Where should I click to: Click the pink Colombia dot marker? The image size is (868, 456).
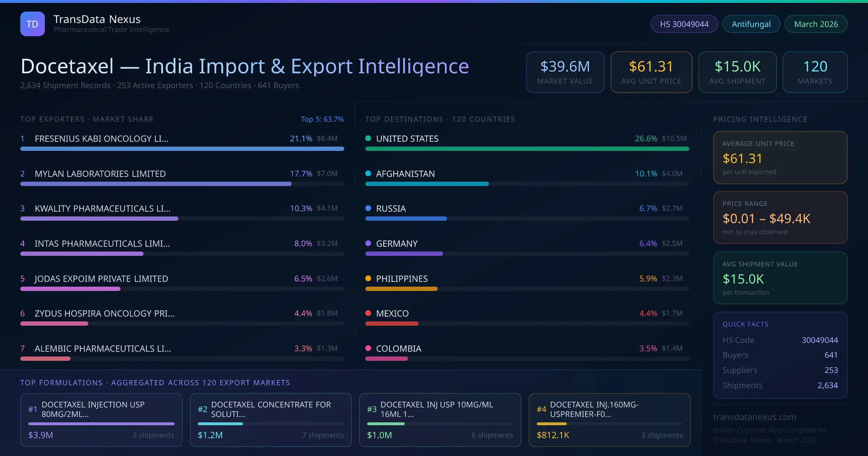tap(368, 348)
